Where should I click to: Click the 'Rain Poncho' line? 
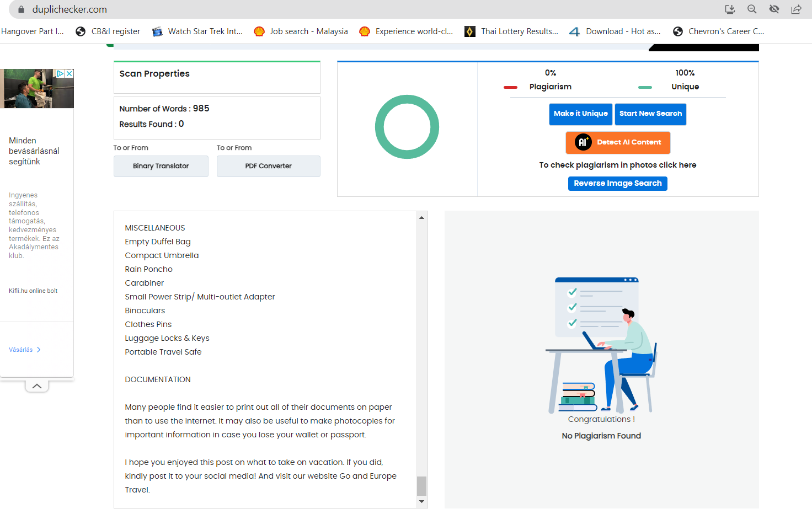coord(149,269)
